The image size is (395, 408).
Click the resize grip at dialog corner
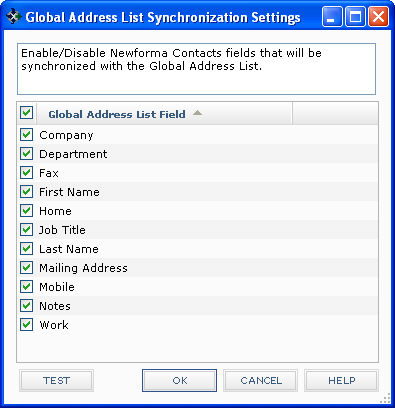tap(385, 398)
